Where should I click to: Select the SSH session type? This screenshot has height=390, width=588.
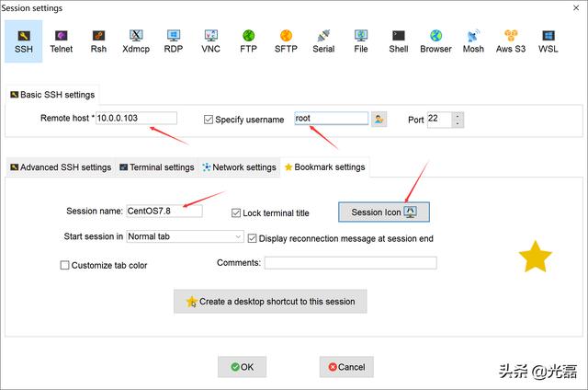[24, 41]
